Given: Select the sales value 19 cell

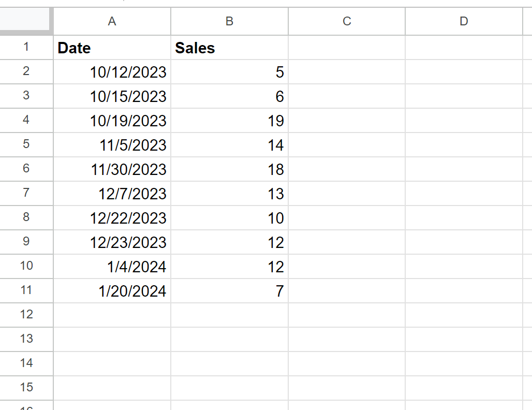Looking at the screenshot, I should (x=229, y=121).
